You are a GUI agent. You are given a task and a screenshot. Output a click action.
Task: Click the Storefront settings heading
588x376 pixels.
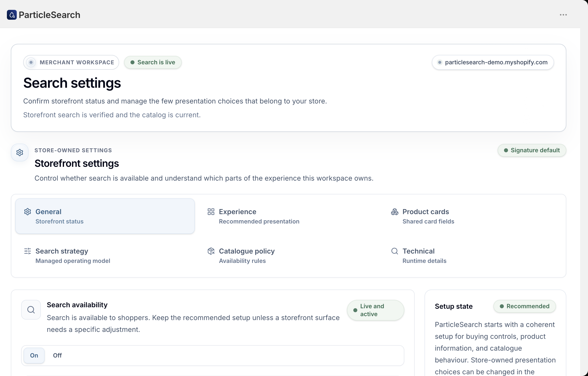coord(77,163)
